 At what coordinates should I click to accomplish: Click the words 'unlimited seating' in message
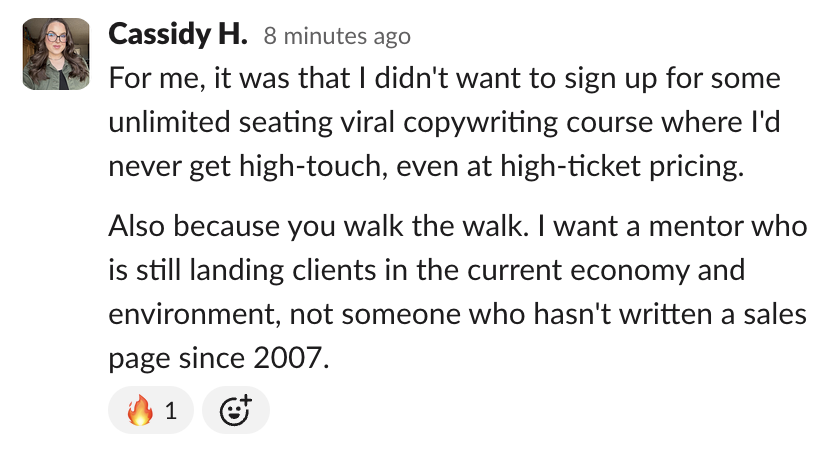click(221, 122)
